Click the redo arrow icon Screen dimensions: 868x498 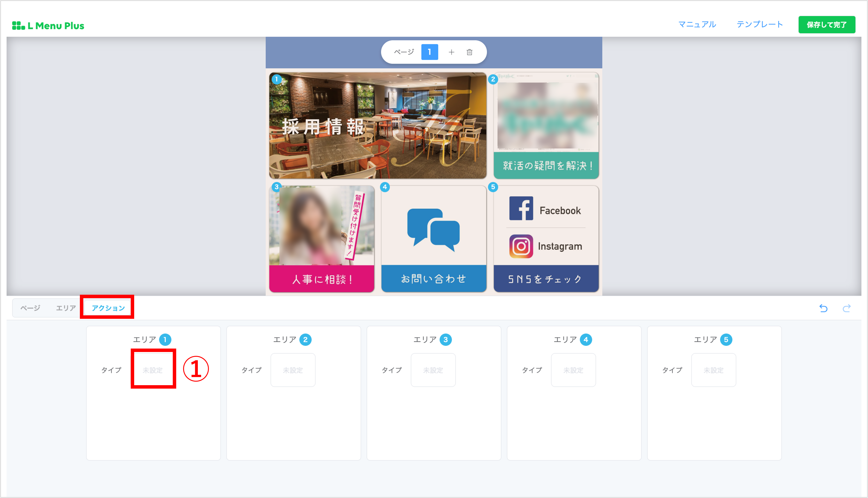point(846,308)
